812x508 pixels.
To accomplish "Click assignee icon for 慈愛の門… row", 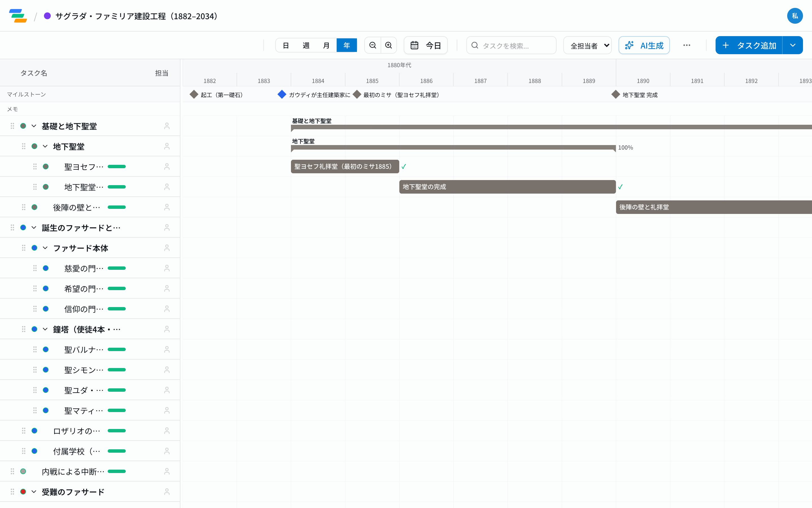I will (167, 268).
